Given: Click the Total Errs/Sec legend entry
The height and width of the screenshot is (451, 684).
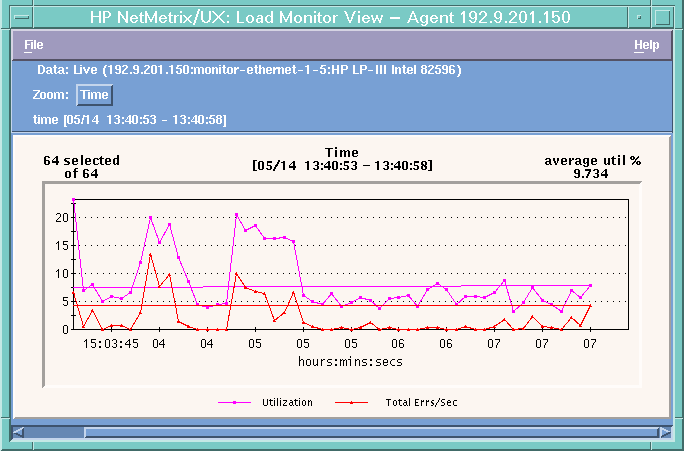Looking at the screenshot, I should point(396,403).
